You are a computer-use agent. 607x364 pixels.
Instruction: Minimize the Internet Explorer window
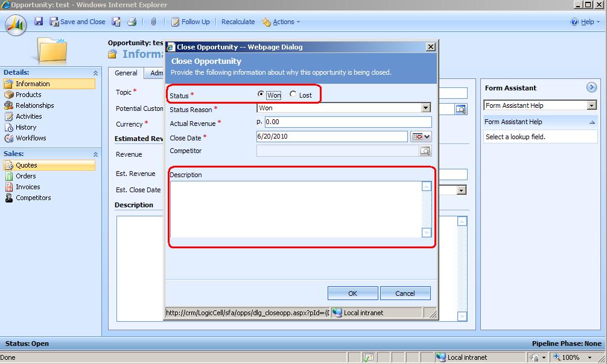pyautogui.click(x=578, y=5)
